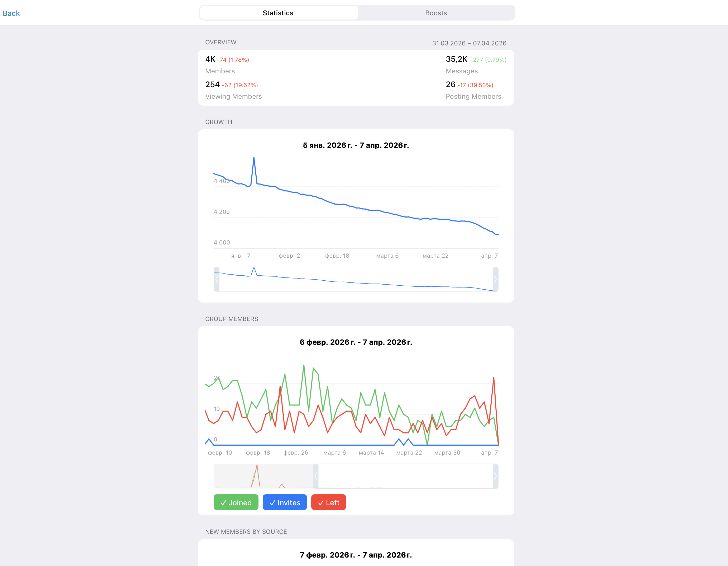Toggle the Joined series off
728x566 pixels.
click(236, 502)
